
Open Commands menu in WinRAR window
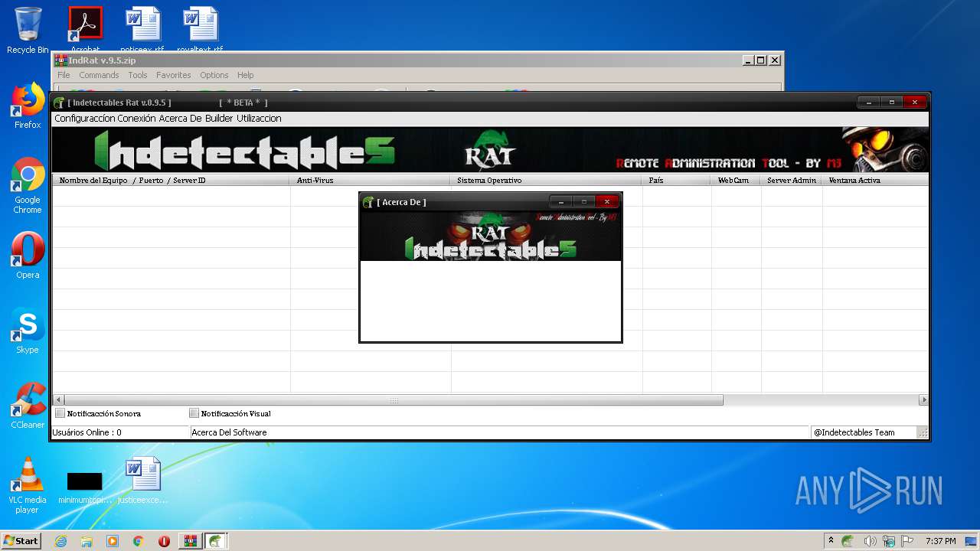click(99, 75)
